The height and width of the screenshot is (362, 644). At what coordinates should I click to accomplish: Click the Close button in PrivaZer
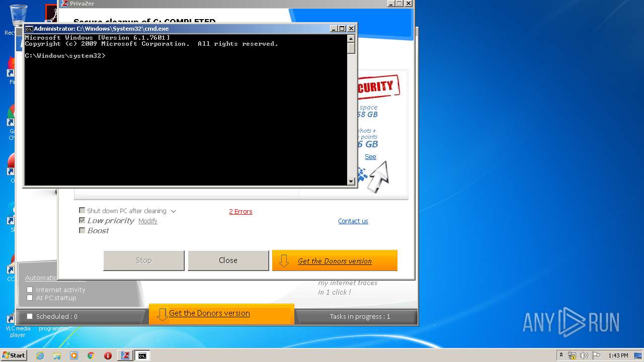coord(228,260)
